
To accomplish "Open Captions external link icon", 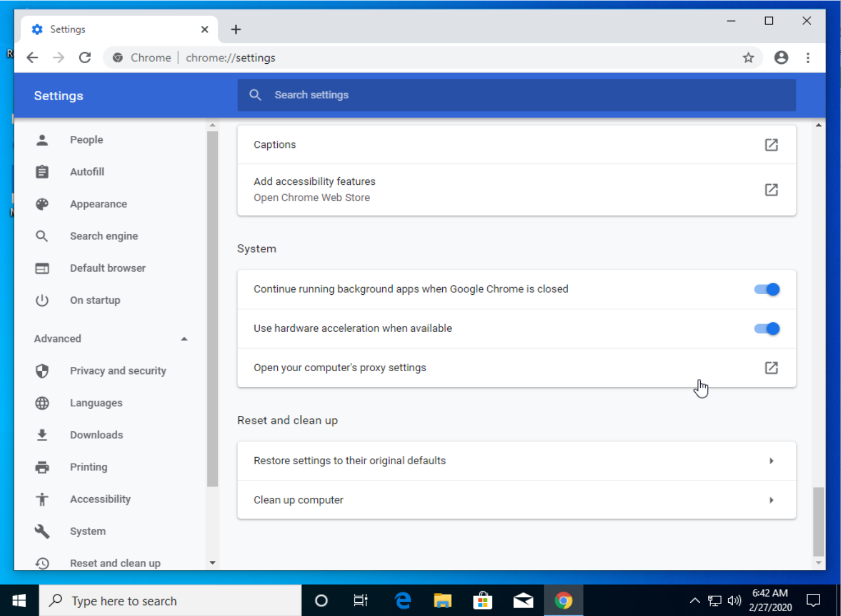I will [771, 145].
